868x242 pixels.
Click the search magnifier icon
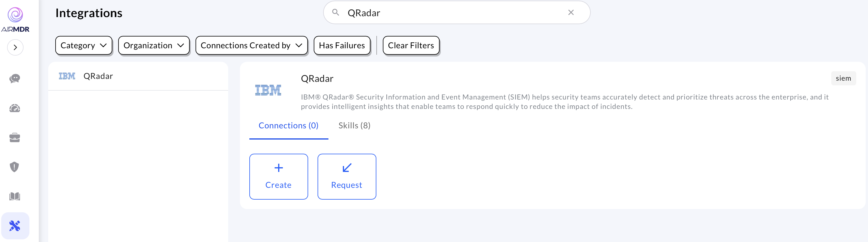335,12
